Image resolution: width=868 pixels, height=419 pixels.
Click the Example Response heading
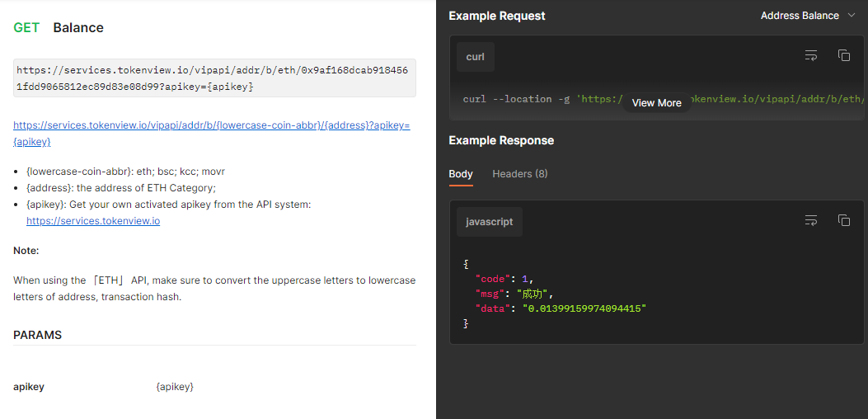[x=501, y=140]
